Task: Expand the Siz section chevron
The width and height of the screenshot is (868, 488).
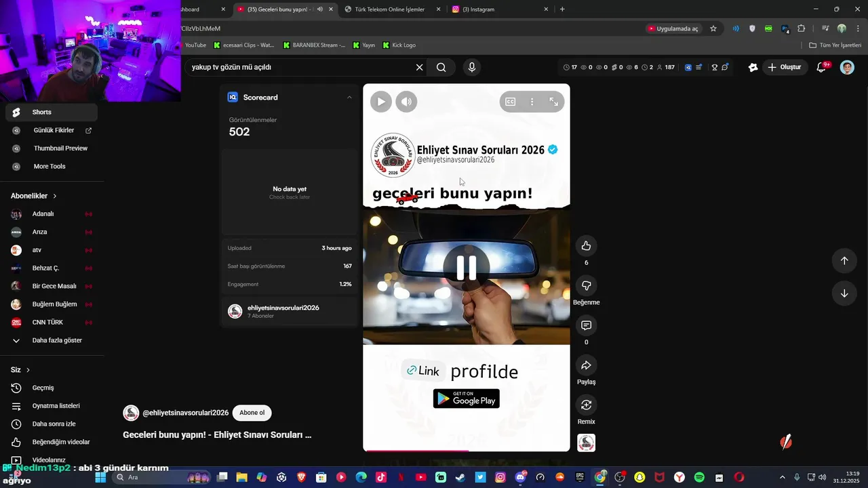Action: click(x=28, y=370)
